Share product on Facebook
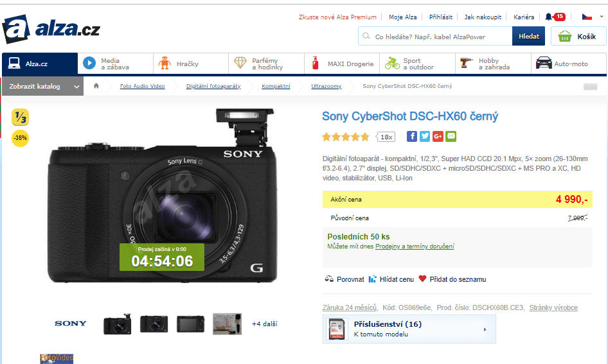The image size is (608, 364). [x=412, y=136]
